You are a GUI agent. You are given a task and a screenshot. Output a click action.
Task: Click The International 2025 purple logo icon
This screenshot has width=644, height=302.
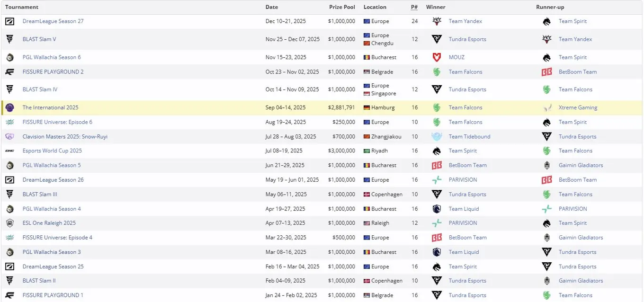click(10, 107)
